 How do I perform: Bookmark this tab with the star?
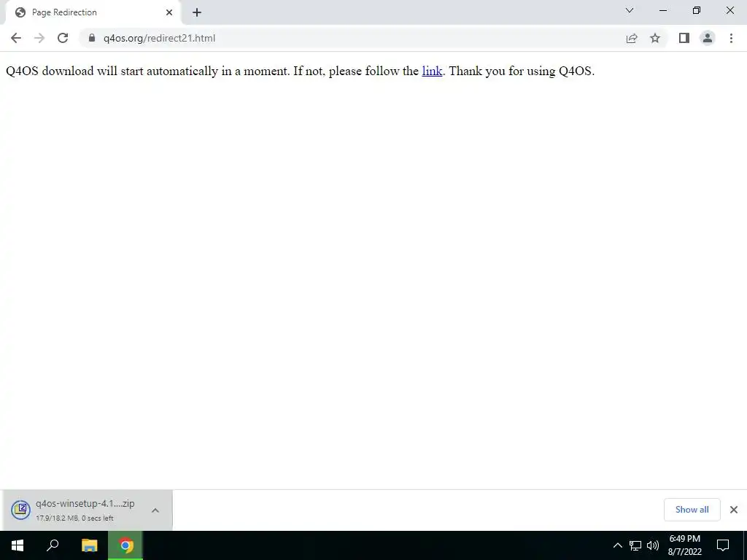point(655,38)
